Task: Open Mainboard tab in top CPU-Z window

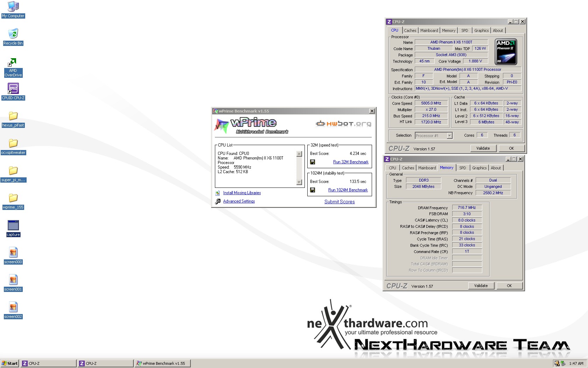Action: [x=429, y=30]
